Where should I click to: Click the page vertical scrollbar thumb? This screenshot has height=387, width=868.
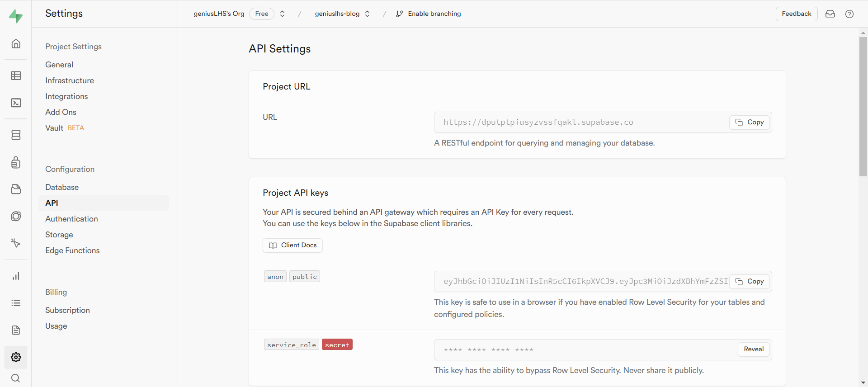[x=863, y=106]
